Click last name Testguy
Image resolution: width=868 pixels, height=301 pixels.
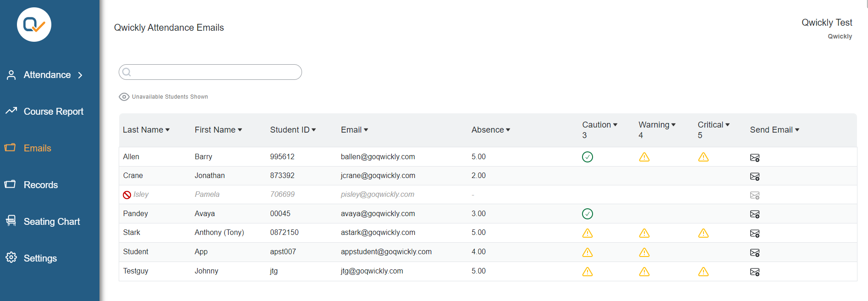point(136,271)
